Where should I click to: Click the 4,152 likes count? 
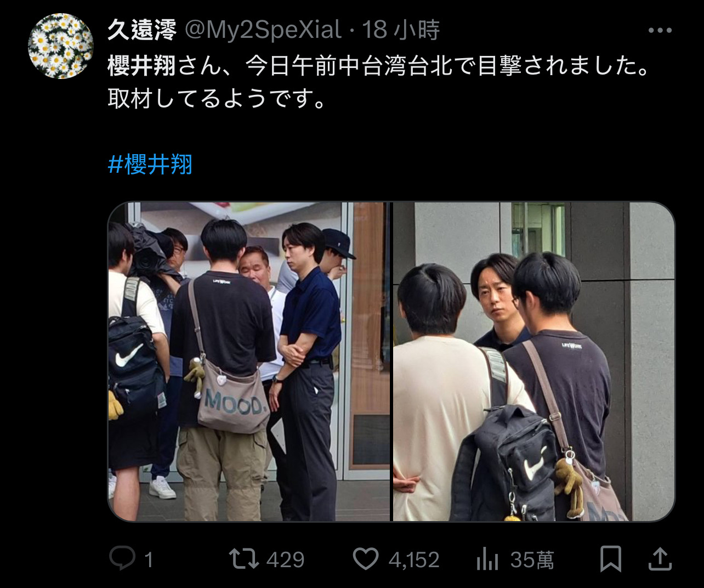[414, 559]
